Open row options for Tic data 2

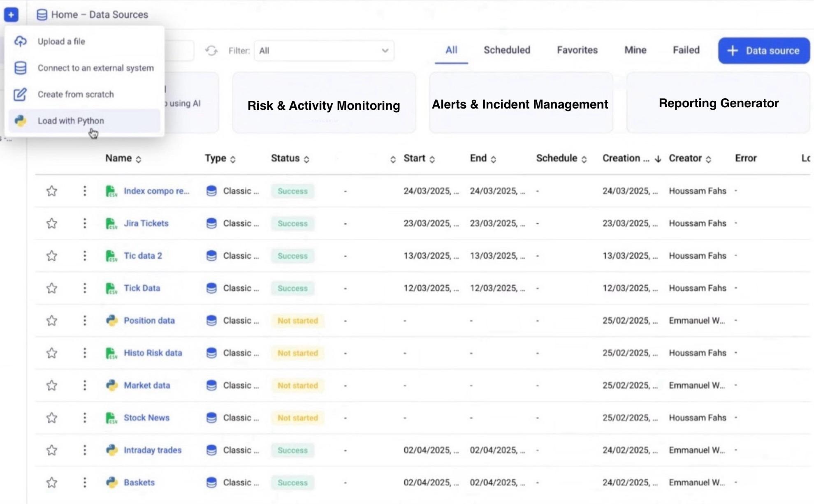85,256
